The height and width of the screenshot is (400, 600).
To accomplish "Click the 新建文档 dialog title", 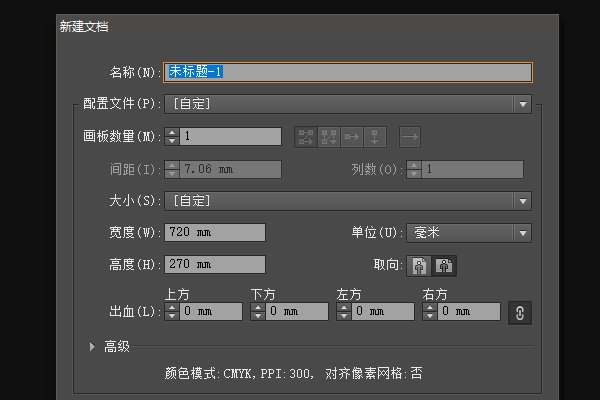I will pyautogui.click(x=84, y=27).
